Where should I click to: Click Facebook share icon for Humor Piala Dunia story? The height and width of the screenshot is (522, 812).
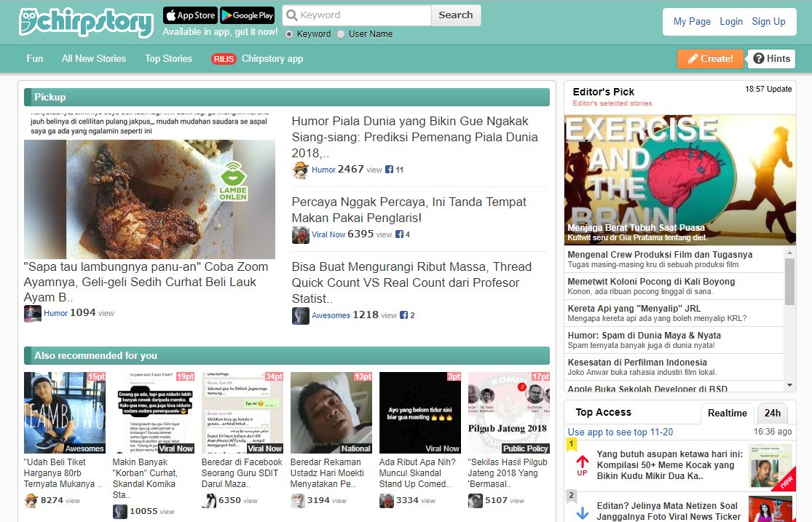click(x=390, y=170)
